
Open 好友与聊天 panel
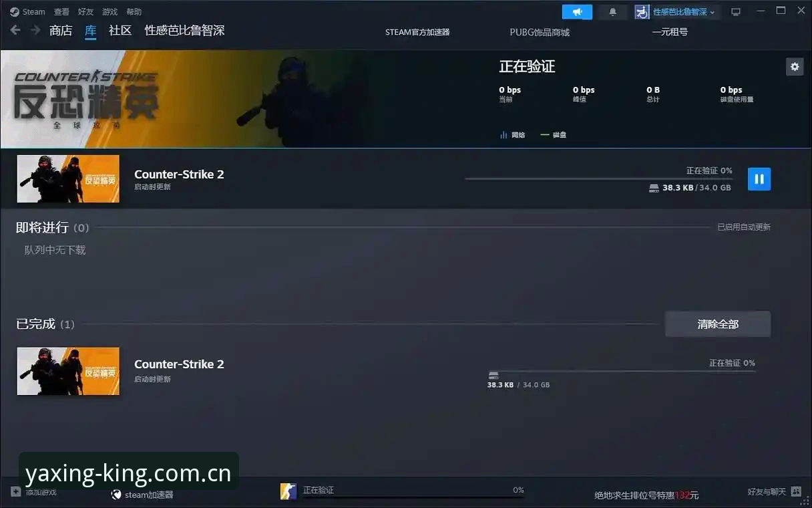(767, 492)
